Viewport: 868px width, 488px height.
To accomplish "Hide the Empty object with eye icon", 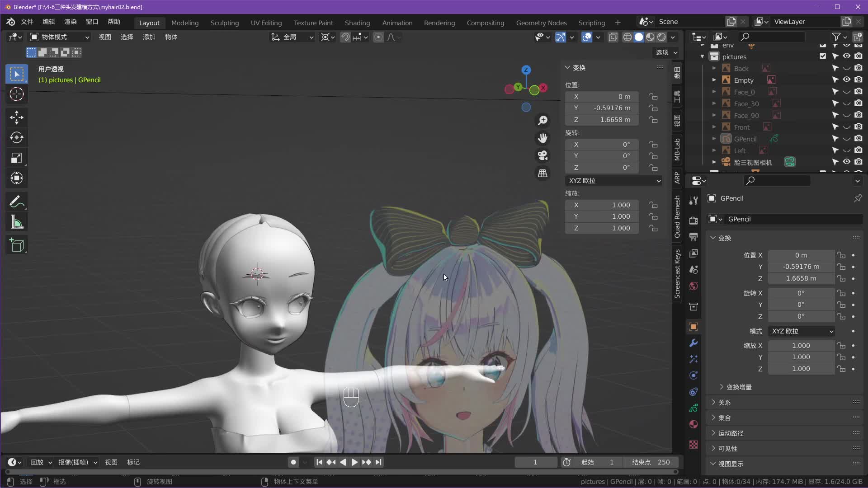I will [846, 80].
